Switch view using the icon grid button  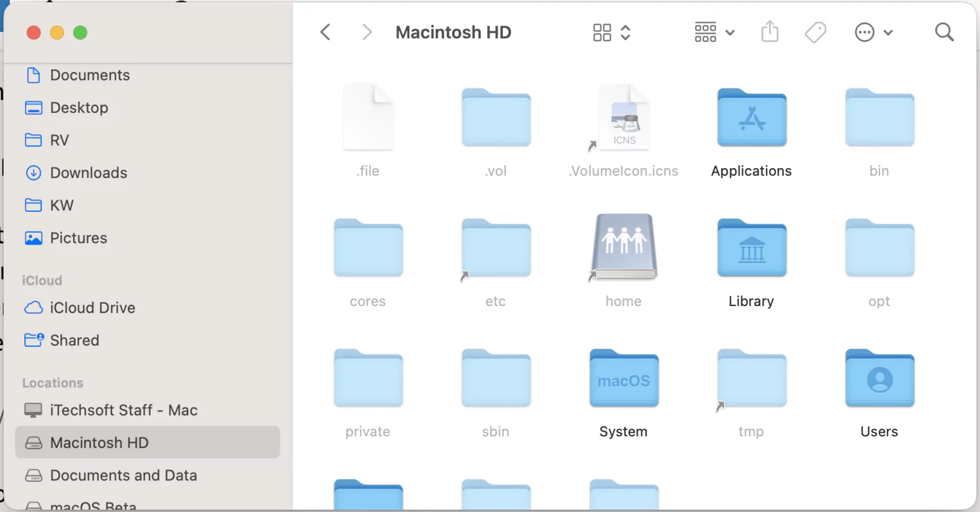pos(602,33)
